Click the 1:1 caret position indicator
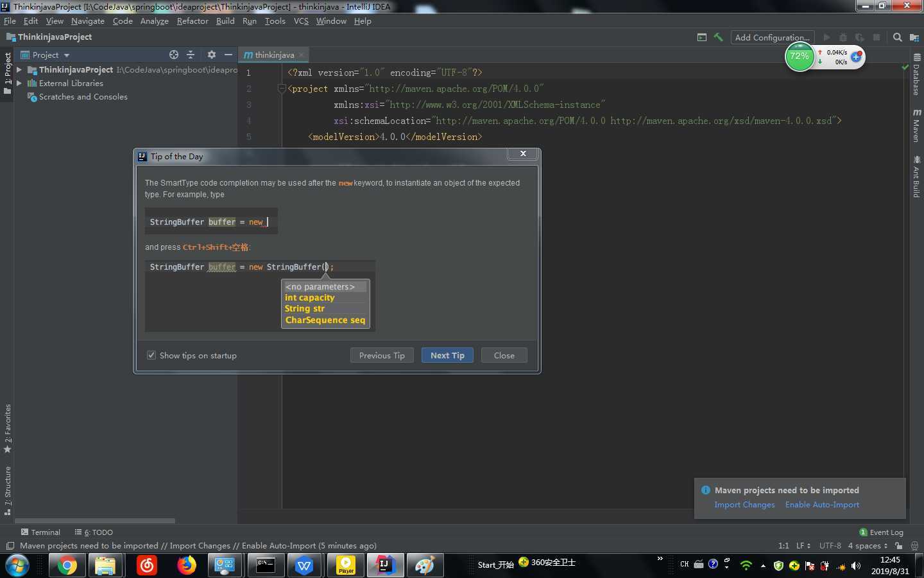The height and width of the screenshot is (578, 924). (x=783, y=546)
